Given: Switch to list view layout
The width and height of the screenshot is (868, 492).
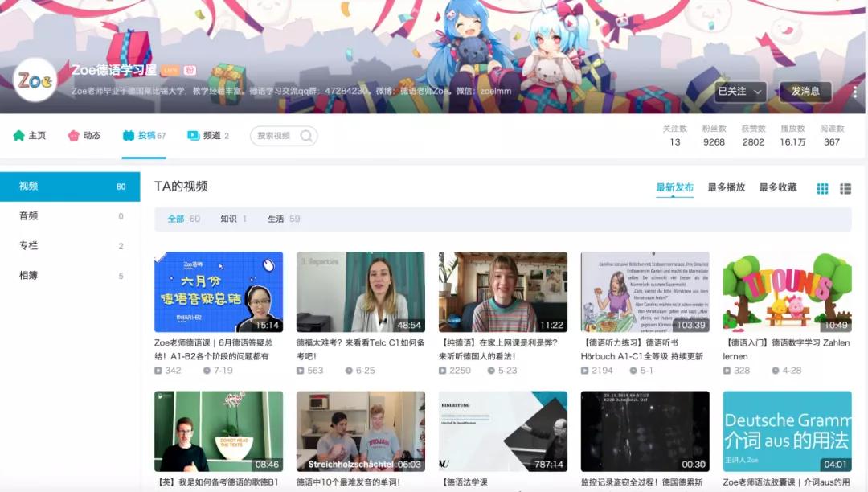Looking at the screenshot, I should 845,188.
